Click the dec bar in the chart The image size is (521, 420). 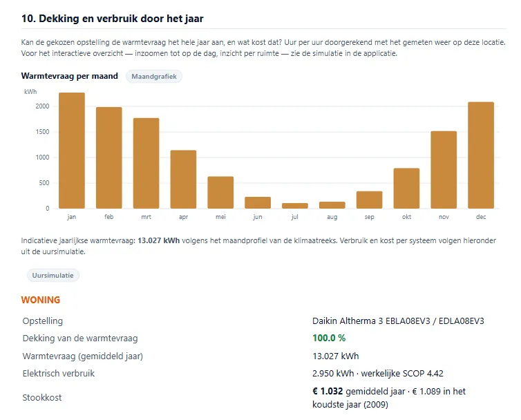(481, 155)
